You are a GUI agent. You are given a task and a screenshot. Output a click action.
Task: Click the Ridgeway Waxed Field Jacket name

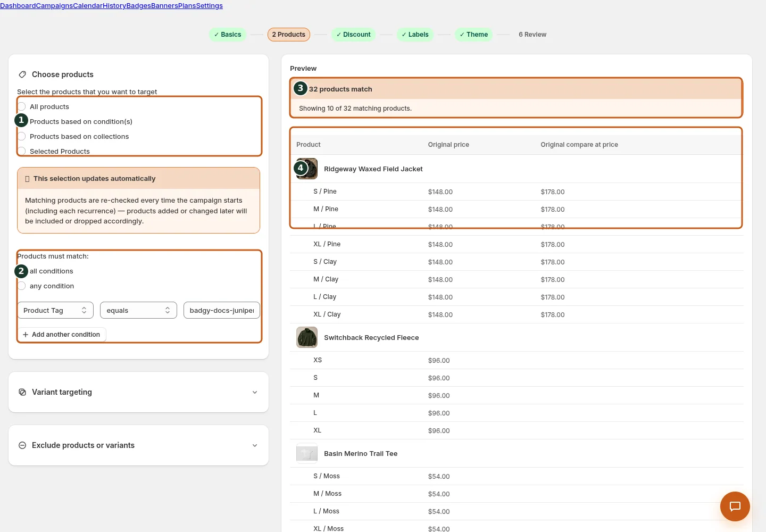[373, 169]
